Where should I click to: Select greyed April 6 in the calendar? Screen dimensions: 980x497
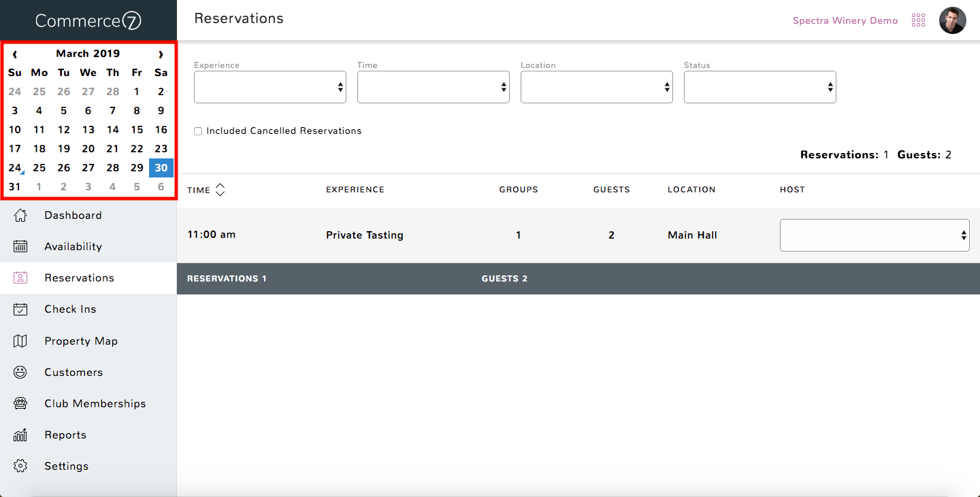(161, 187)
